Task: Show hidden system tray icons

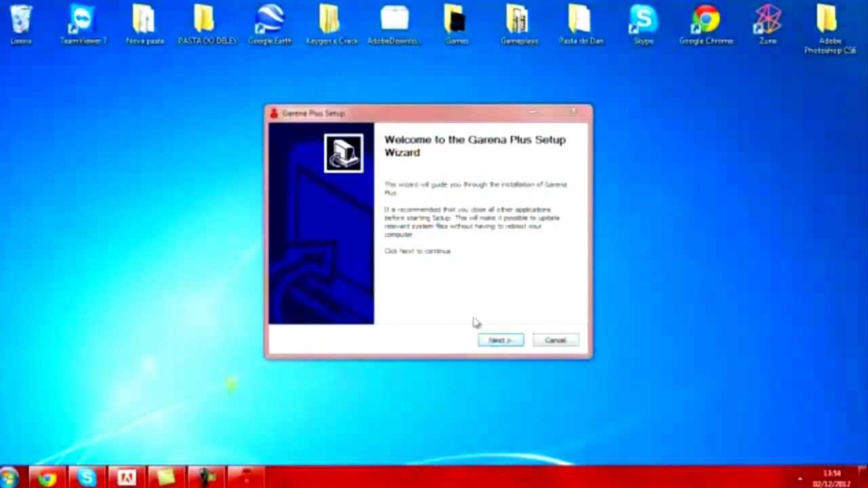Action: 800,479
